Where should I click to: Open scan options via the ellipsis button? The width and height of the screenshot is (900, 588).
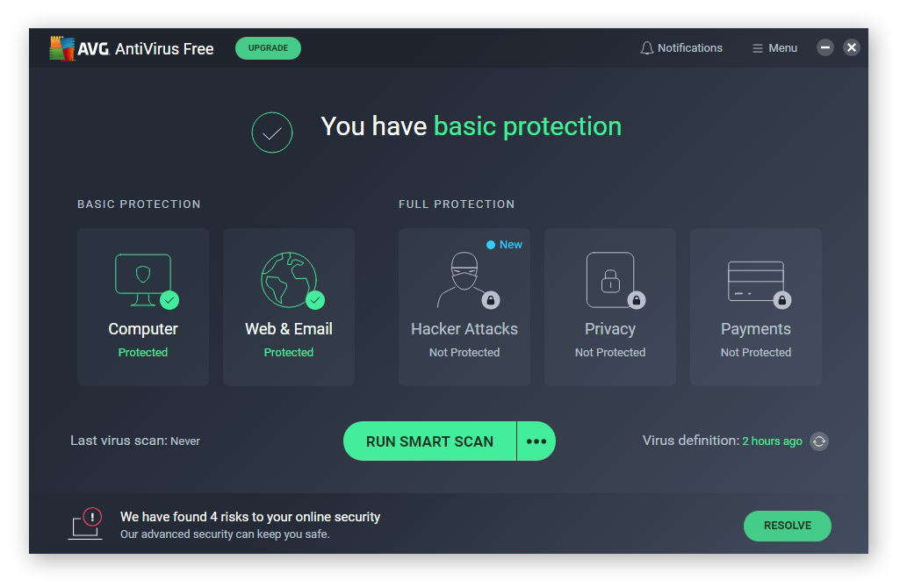coord(536,441)
